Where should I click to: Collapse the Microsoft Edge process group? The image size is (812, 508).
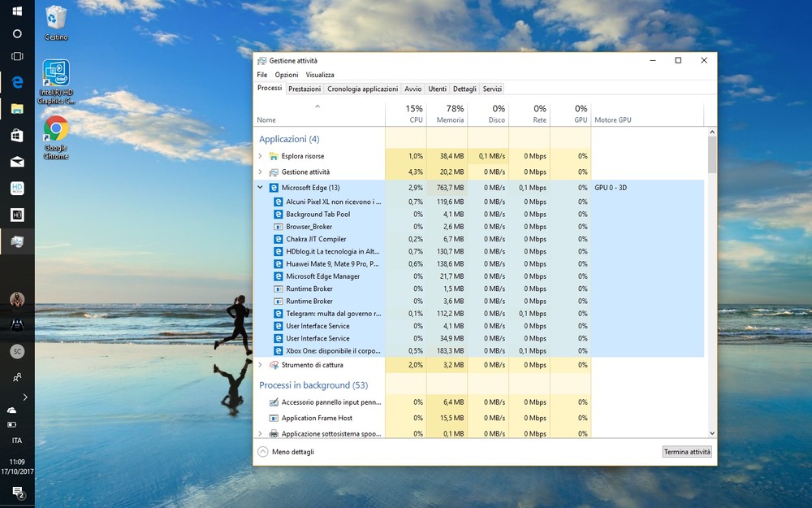[261, 188]
